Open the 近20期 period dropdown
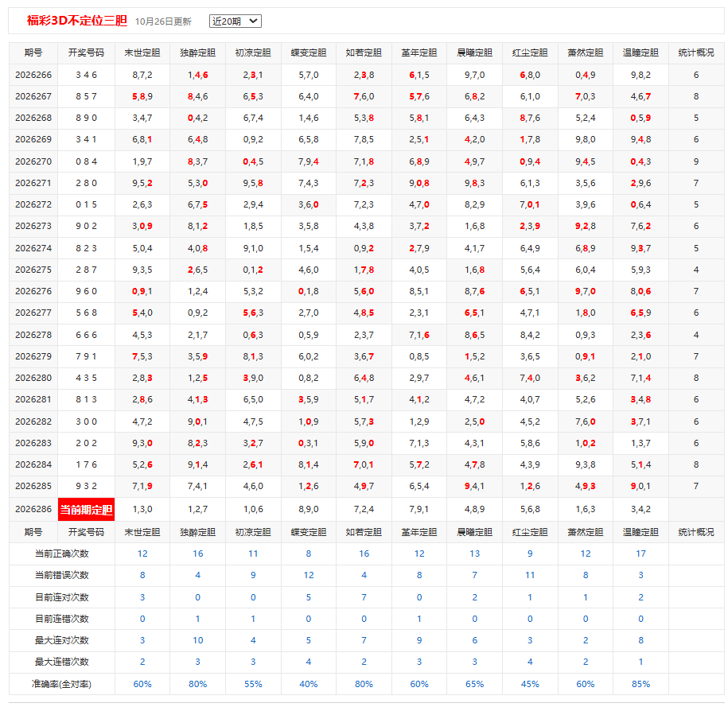This screenshot has width=728, height=707. [235, 21]
